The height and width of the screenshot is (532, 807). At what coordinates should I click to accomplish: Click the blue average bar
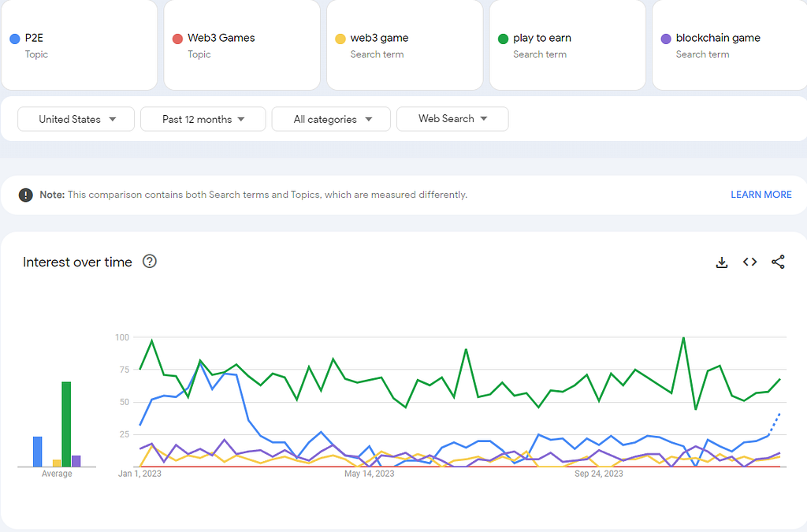(38, 452)
